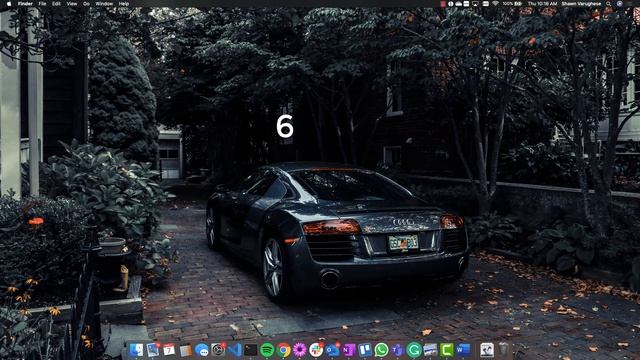640x360 pixels.
Task: Launch Microsoft Outlook from the Dock
Action: click(332, 350)
